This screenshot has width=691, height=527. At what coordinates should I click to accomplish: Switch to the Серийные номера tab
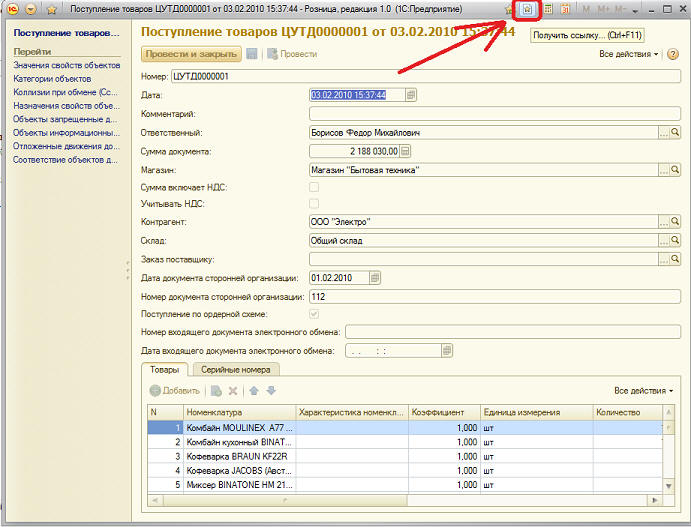pos(236,370)
